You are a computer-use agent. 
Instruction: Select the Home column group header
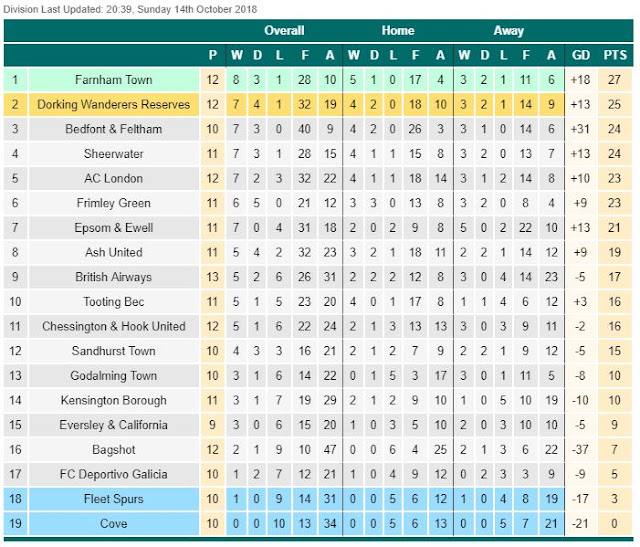pyautogui.click(x=398, y=31)
